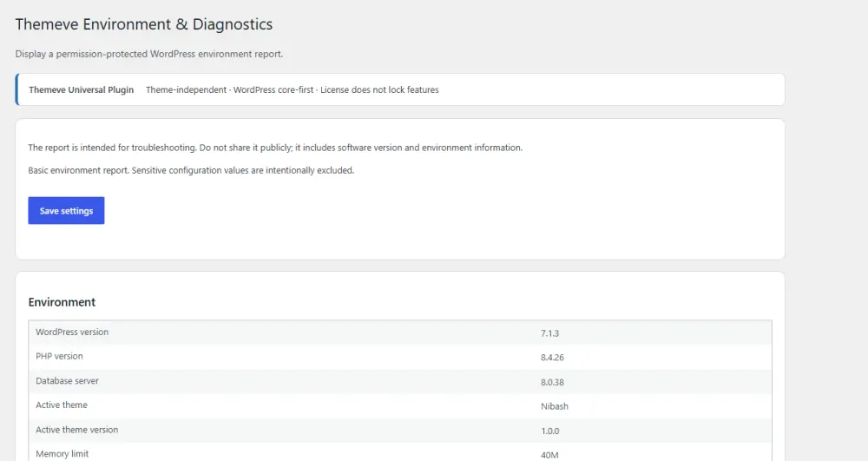Select the 'Database server' row label
This screenshot has height=461, width=868.
67,381
